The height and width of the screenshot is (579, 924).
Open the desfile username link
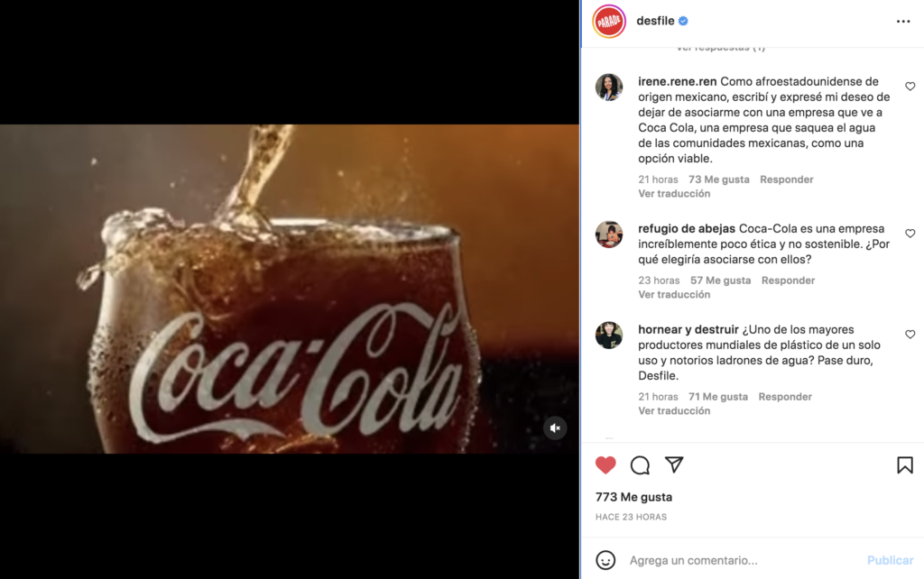(x=655, y=22)
